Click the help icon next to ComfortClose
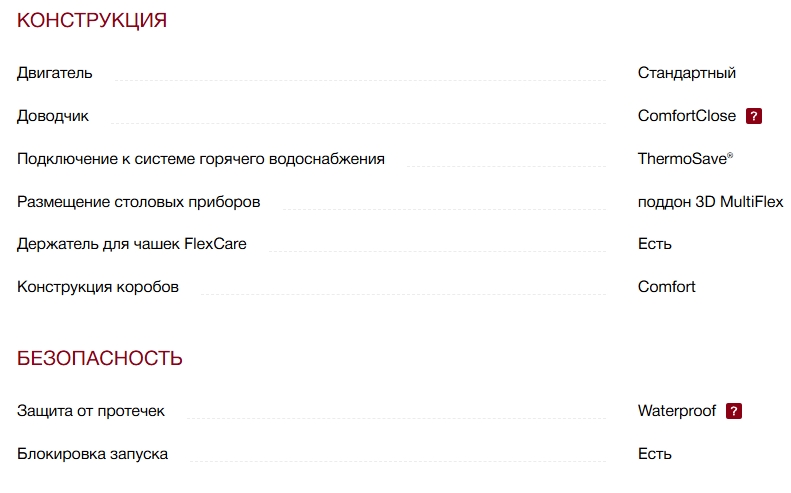Viewport: 791px width, 493px height. pos(754,116)
